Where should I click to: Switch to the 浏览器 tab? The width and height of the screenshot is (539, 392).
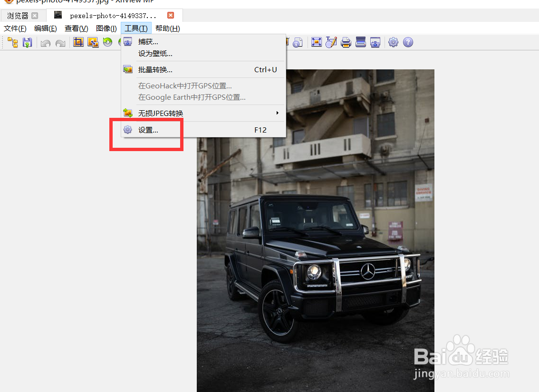click(18, 16)
